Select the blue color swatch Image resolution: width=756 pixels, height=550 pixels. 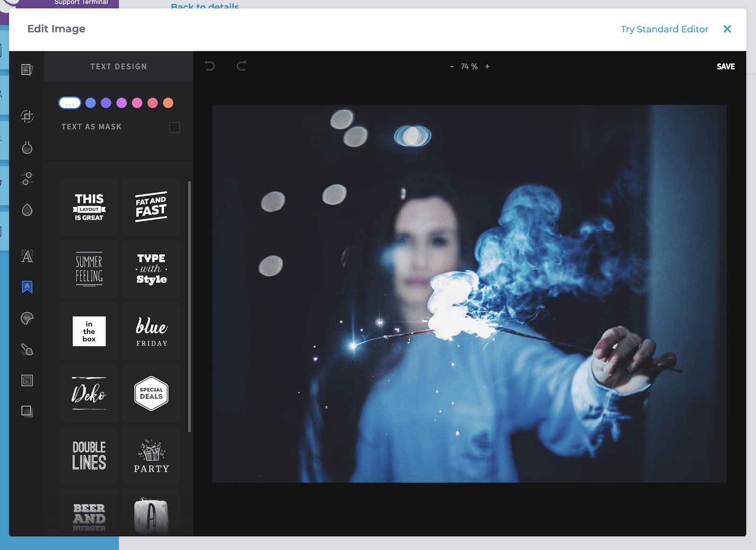91,103
